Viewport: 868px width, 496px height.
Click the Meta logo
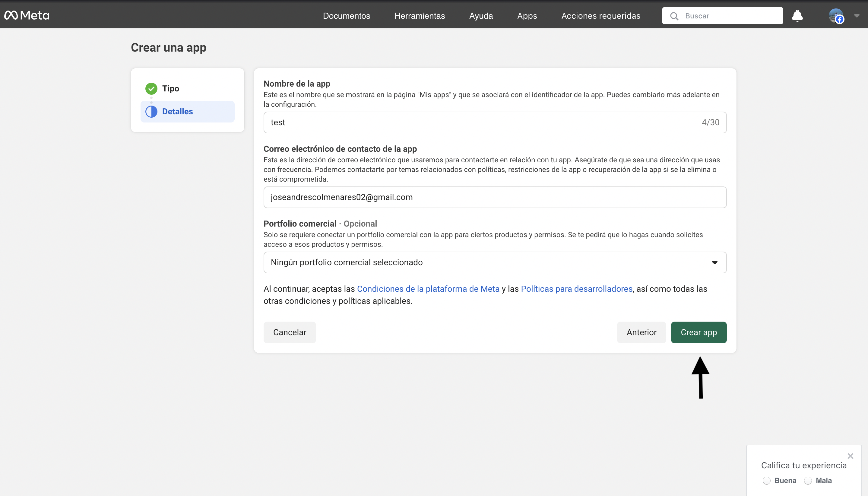point(27,15)
